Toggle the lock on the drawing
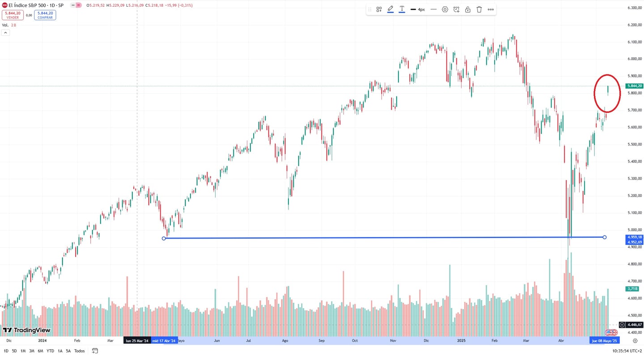Viewport: 644px width, 356px height. (468, 9)
